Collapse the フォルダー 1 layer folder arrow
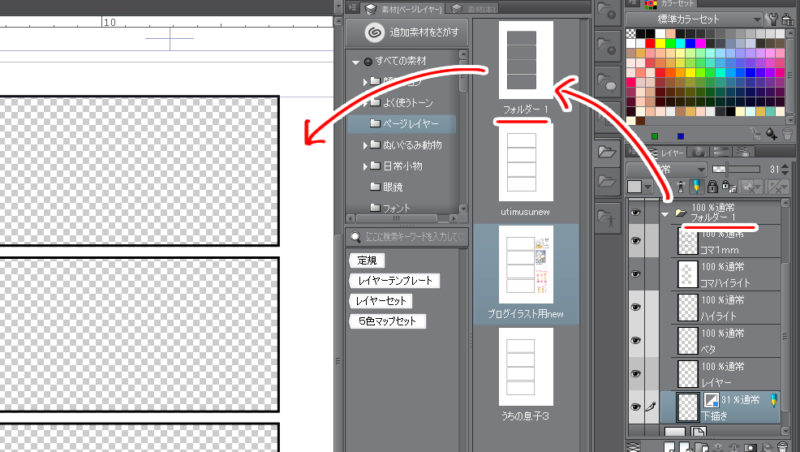800x452 pixels. point(665,214)
